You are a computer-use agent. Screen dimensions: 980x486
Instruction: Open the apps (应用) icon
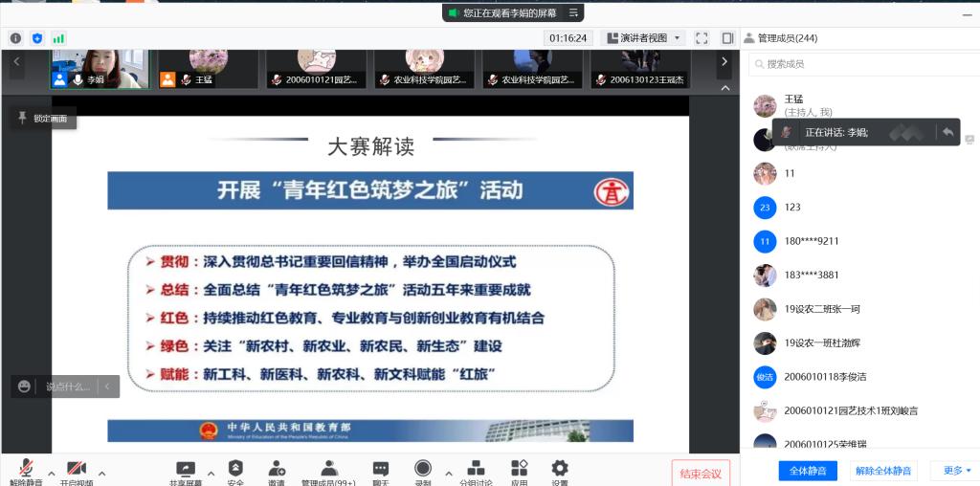pyautogui.click(x=520, y=469)
